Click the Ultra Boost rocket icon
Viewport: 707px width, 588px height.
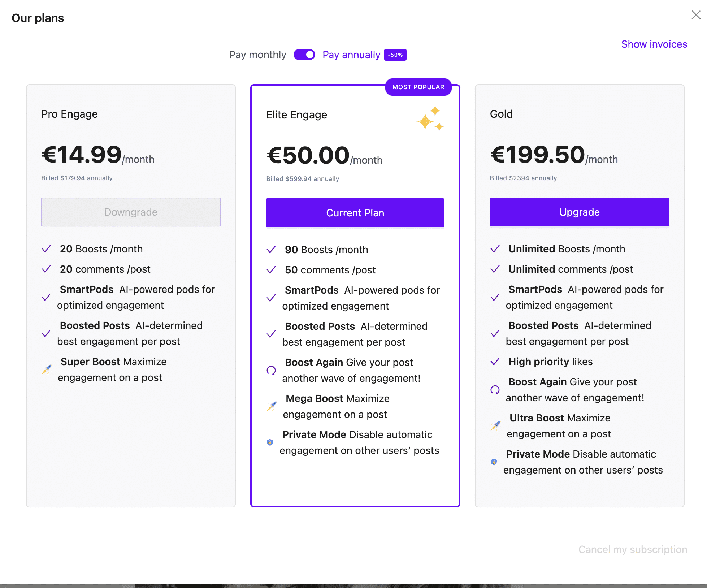(495, 425)
